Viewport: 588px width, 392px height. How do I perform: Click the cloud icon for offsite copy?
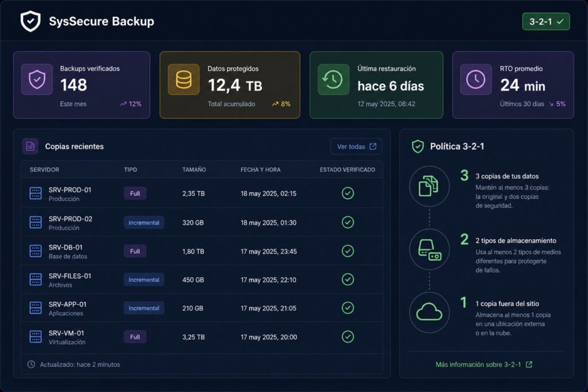(430, 312)
